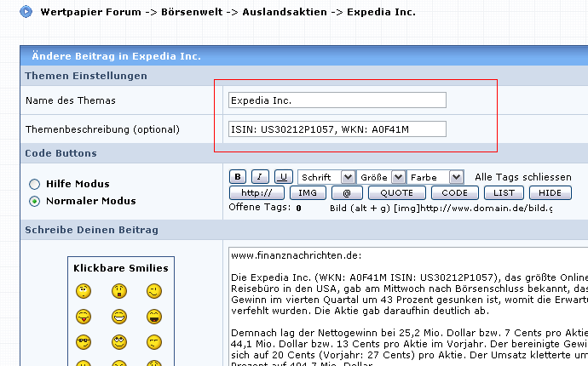This screenshot has width=588, height=366.
Task: Insert the confused wide-eyed smiley
Action: pyautogui.click(x=84, y=291)
